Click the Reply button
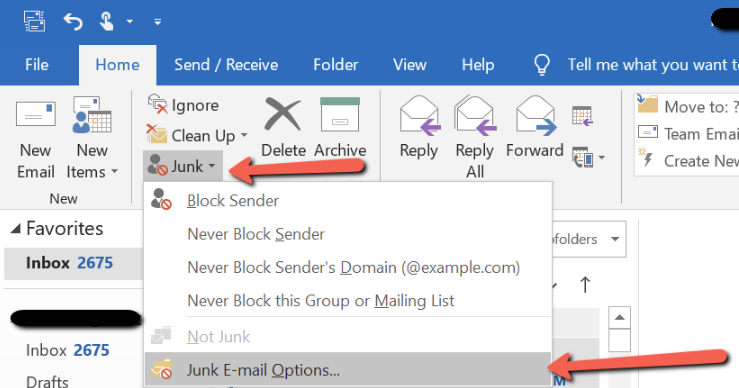 point(419,128)
